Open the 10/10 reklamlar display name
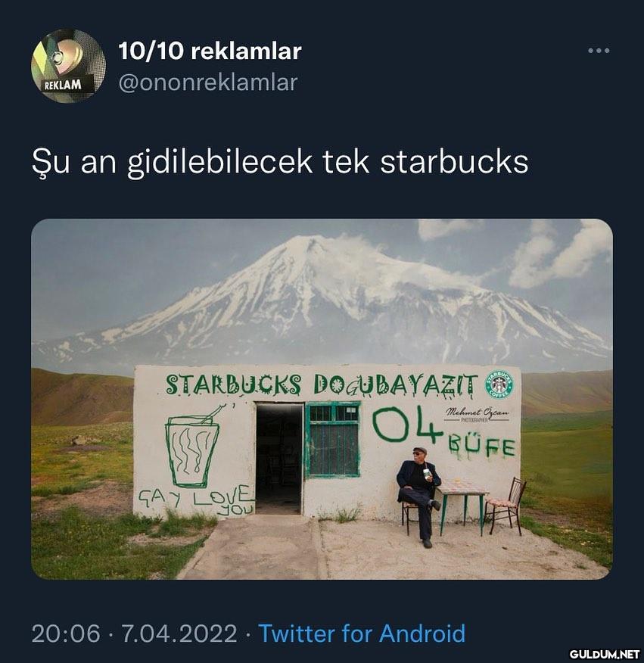 tap(210, 51)
